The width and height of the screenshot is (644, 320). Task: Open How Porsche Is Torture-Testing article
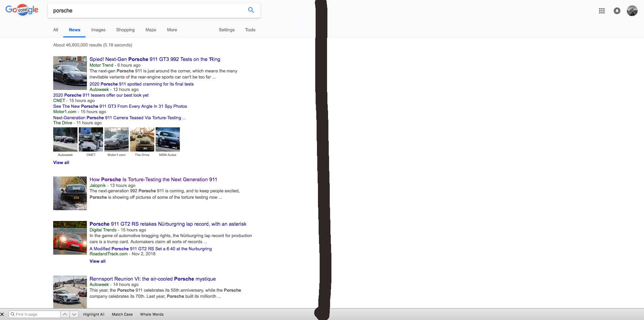coord(153,180)
